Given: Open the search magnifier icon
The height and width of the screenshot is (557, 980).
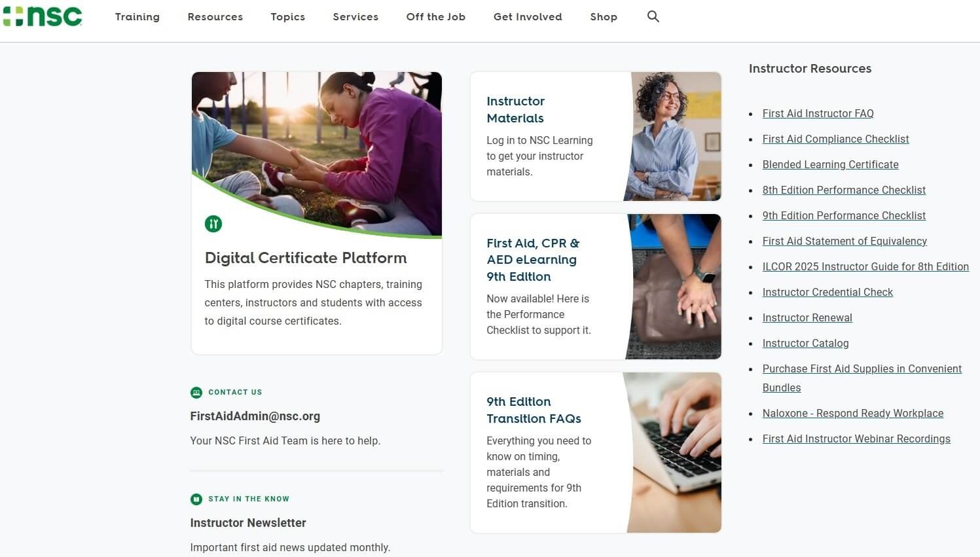Looking at the screenshot, I should (x=653, y=16).
